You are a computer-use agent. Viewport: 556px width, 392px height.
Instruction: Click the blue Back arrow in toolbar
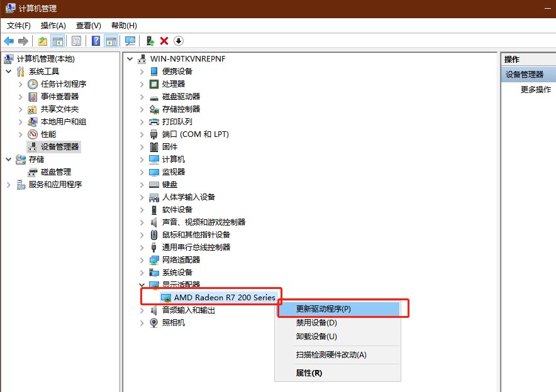[x=9, y=41]
